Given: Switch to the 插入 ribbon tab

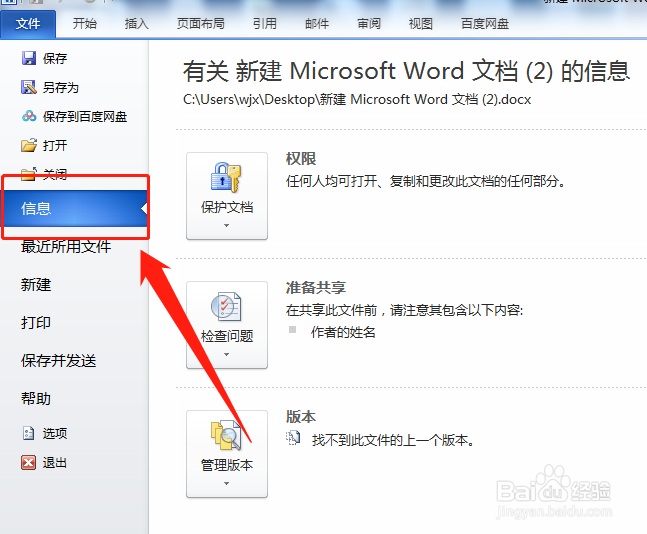Looking at the screenshot, I should [x=137, y=24].
